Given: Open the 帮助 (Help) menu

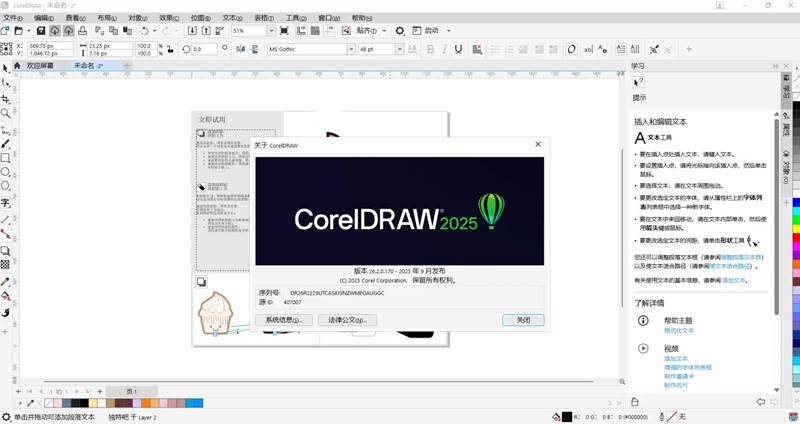Looking at the screenshot, I should pyautogui.click(x=362, y=18).
